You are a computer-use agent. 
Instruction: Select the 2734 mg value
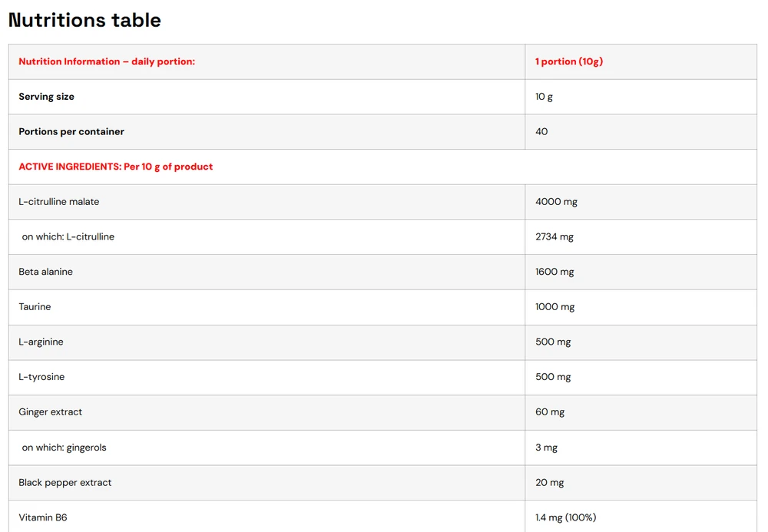[x=554, y=237]
